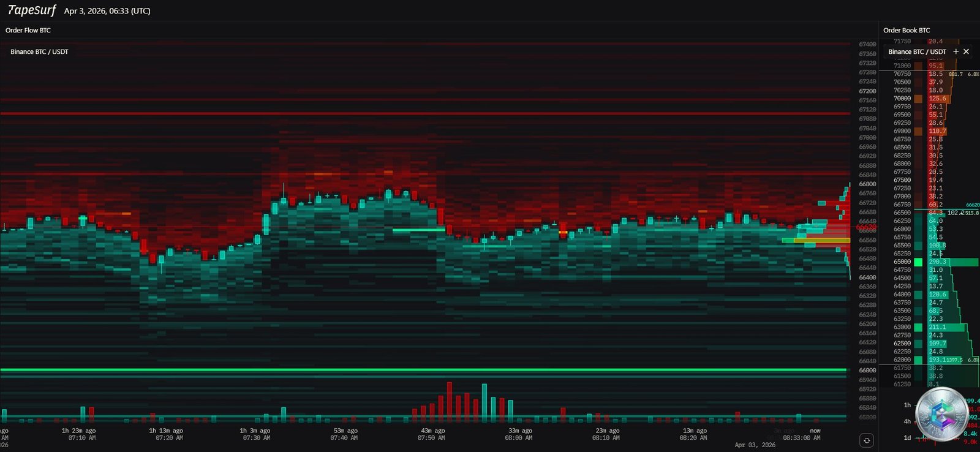Click the 110.7 ask size value
Image resolution: width=980 pixels, height=452 pixels.
pos(937,131)
